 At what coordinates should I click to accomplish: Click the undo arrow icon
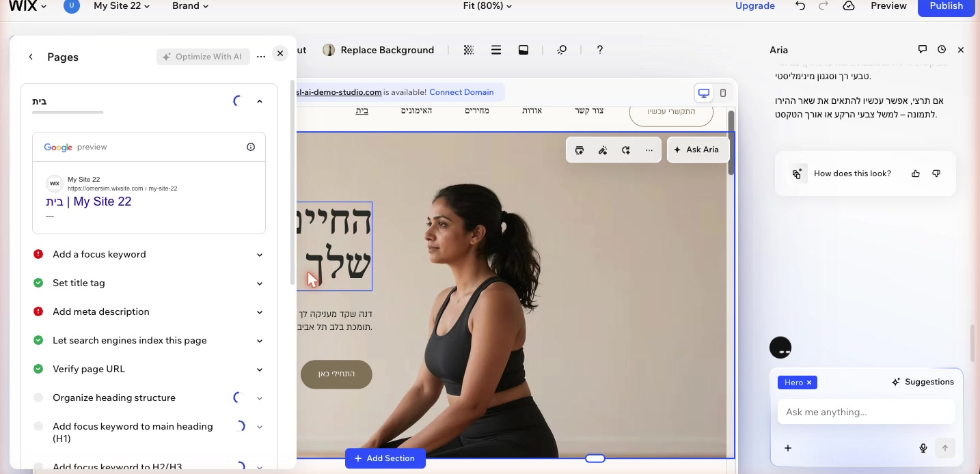point(800,6)
